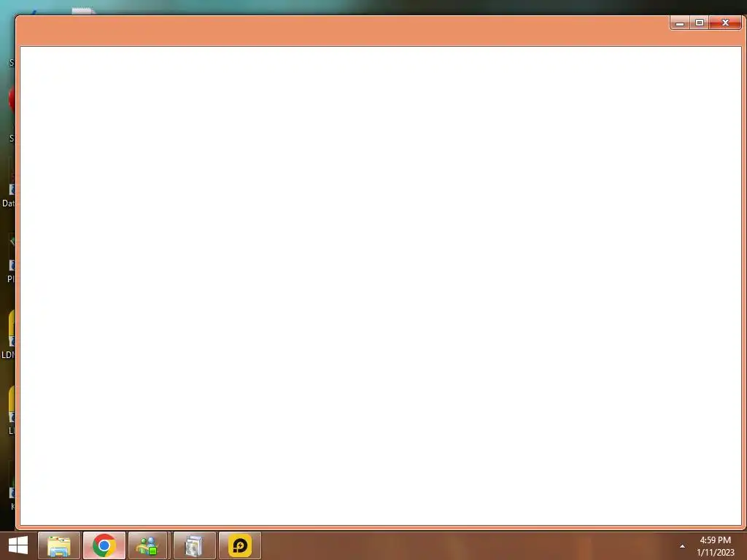Minimize the blank orange window
Viewport: 747px width, 560px height.
[680, 23]
